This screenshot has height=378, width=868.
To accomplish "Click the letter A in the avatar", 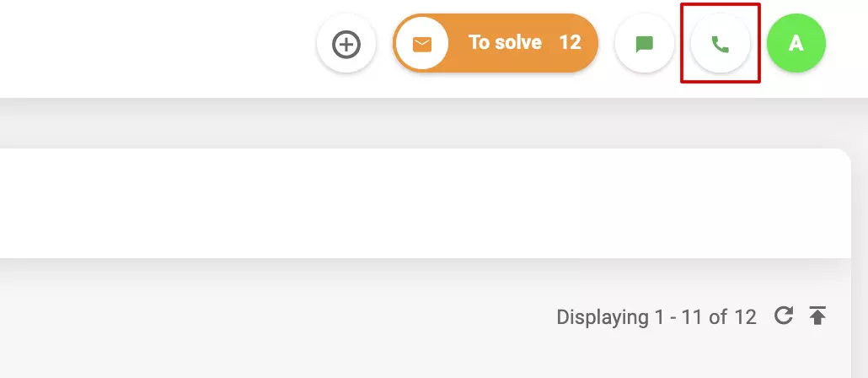I will coord(796,44).
